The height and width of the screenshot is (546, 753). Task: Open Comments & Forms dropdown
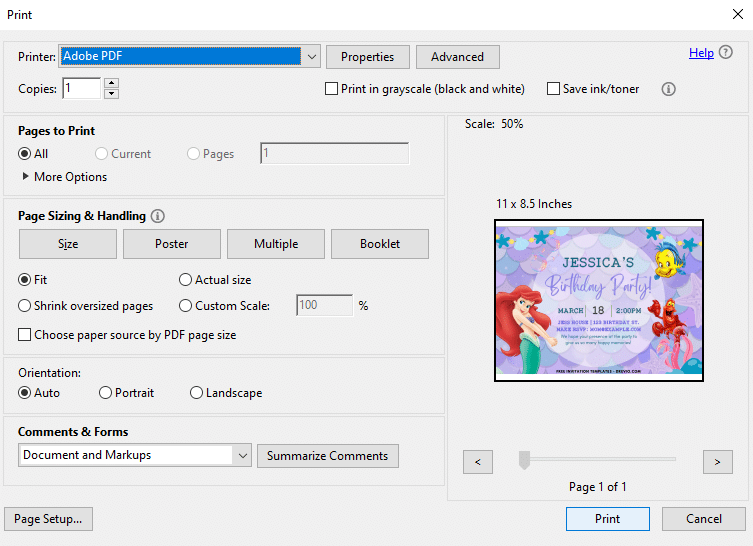[135, 455]
